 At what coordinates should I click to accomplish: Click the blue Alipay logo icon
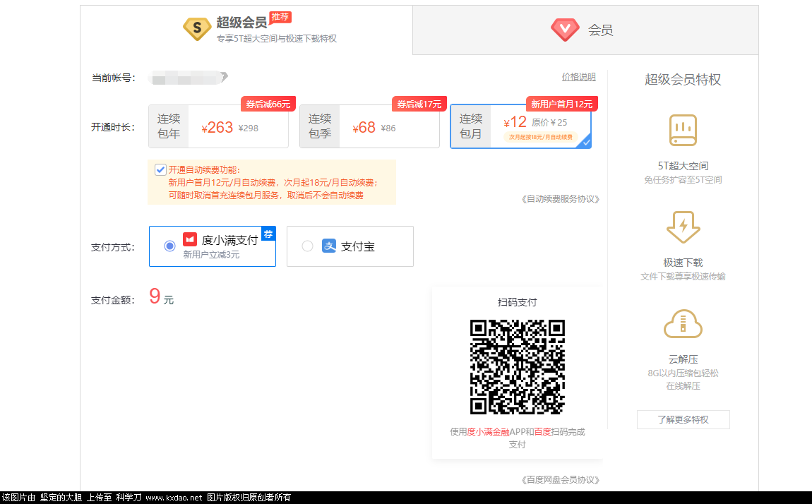point(329,246)
